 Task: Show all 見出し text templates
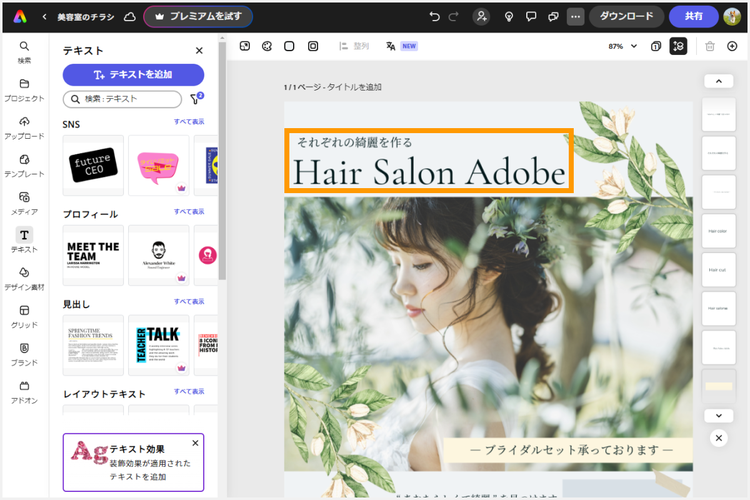pyautogui.click(x=189, y=301)
